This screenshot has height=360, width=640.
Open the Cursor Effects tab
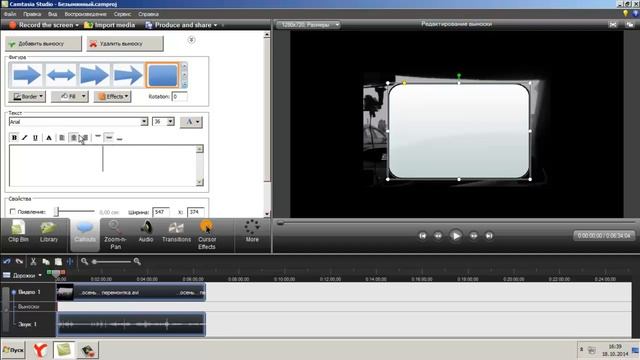(x=207, y=235)
